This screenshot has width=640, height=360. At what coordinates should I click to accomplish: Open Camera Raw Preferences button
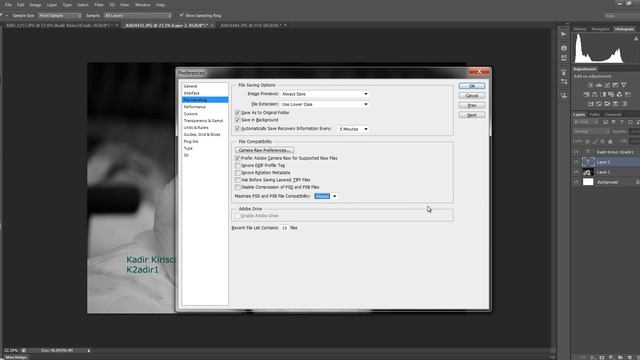[x=264, y=150]
